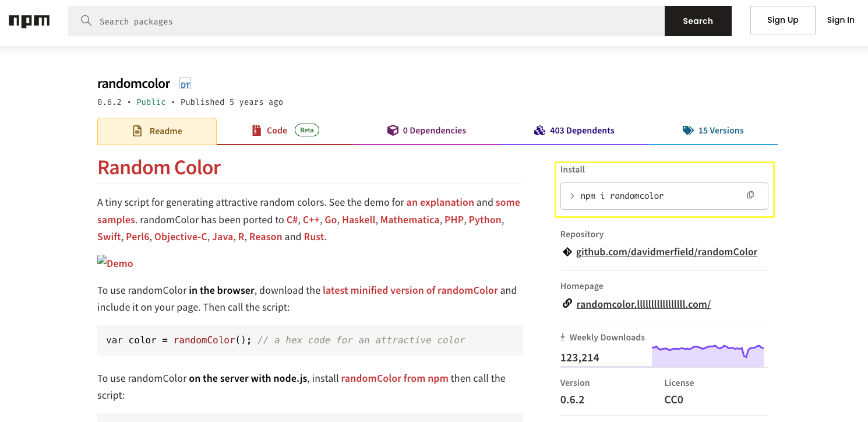Switch to the Readme tab

[x=157, y=131]
